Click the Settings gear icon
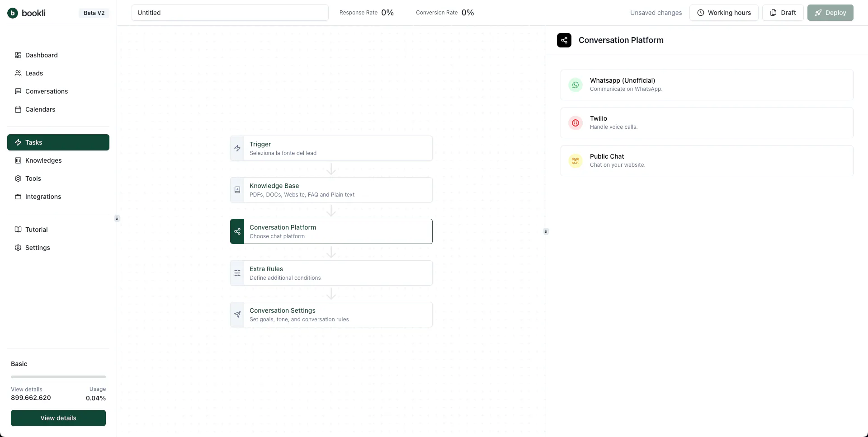This screenshot has height=437, width=868. click(18, 248)
